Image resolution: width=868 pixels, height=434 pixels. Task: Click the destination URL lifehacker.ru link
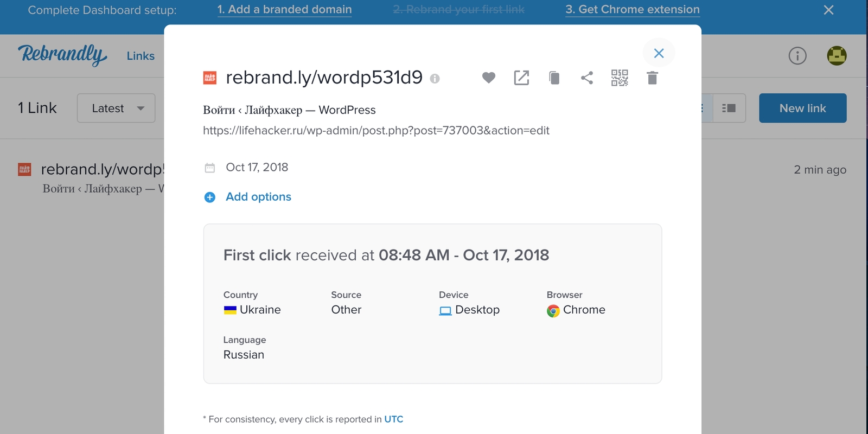pos(376,131)
